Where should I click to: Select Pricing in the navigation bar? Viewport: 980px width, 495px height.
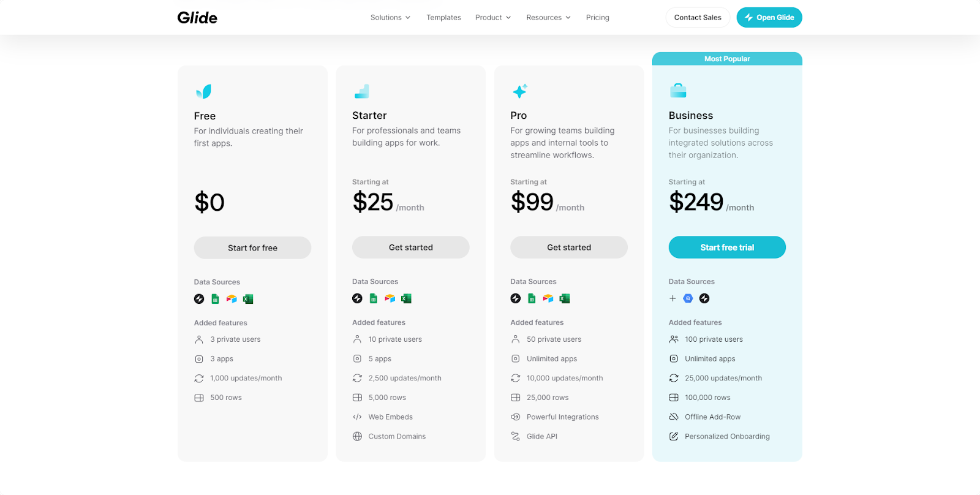[597, 18]
